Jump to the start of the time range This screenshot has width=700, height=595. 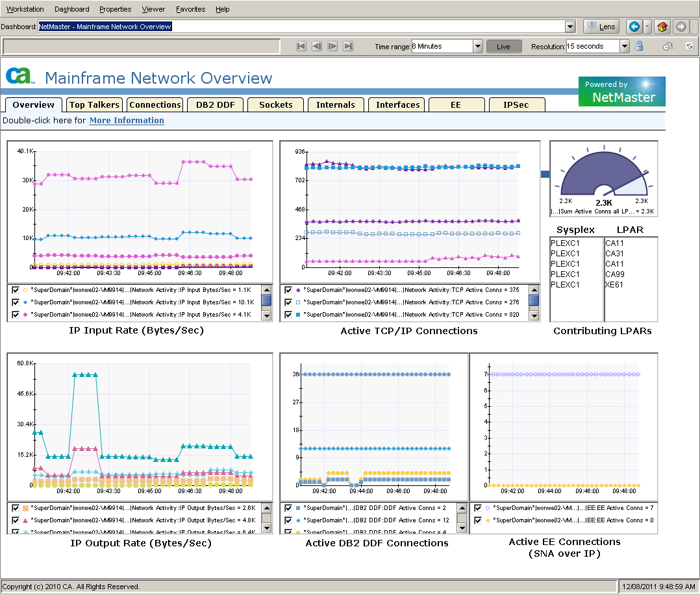click(x=301, y=46)
